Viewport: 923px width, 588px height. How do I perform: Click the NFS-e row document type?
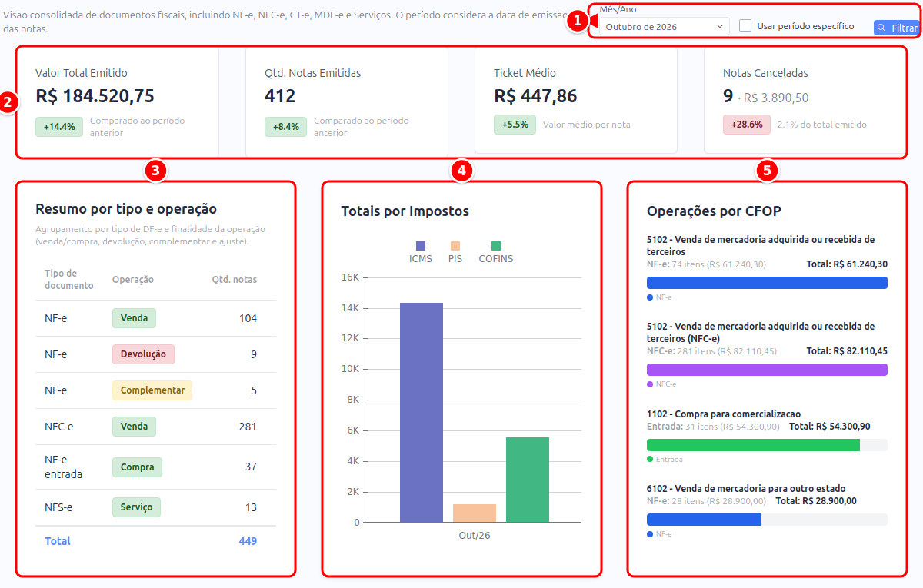point(58,507)
